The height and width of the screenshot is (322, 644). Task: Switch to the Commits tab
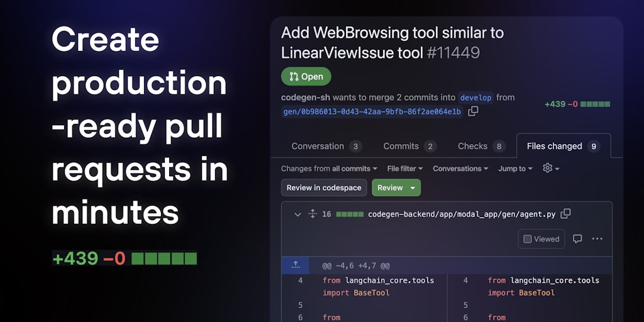point(410,146)
